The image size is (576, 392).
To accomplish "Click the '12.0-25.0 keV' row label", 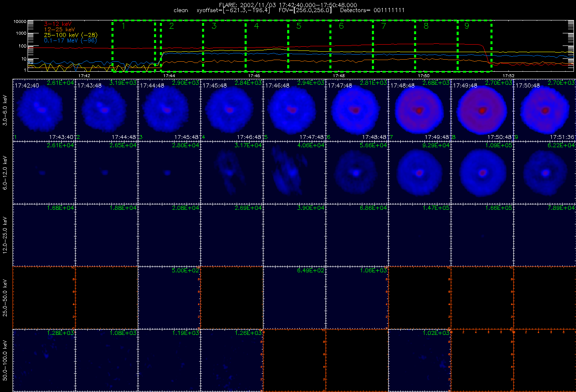I will coord(5,235).
